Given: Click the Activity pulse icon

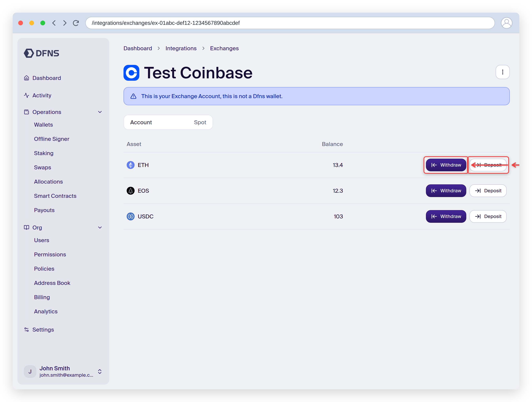Looking at the screenshot, I should pyautogui.click(x=27, y=95).
